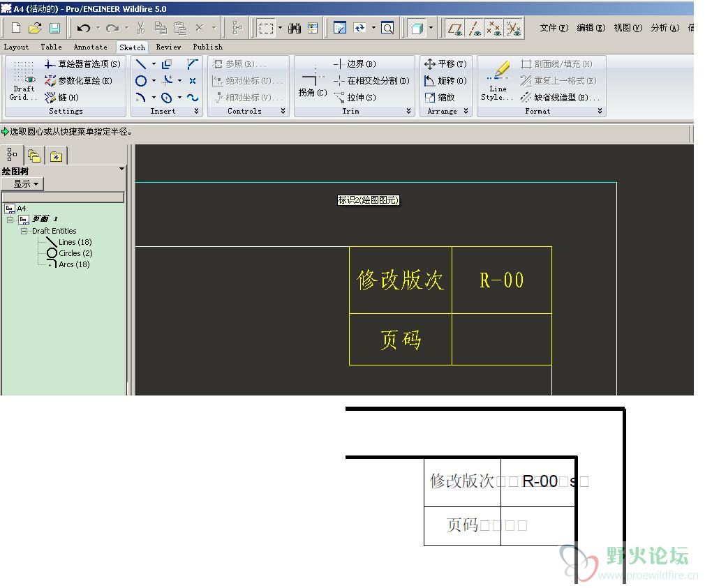Image resolution: width=705 pixels, height=588 pixels.
Task: Expand the Insert group overflow arrows
Action: [196, 111]
